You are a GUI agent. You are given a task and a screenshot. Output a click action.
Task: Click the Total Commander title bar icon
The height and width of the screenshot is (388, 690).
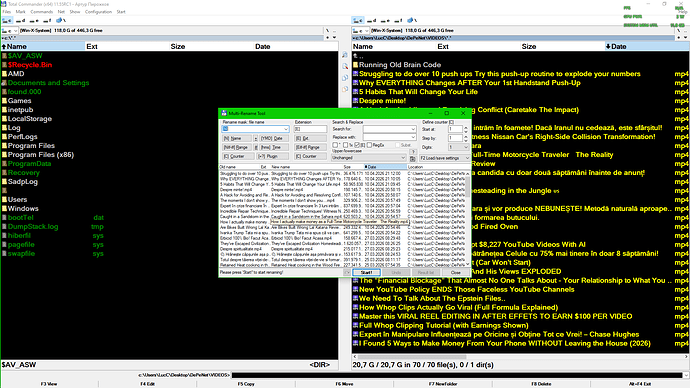point(4,4)
